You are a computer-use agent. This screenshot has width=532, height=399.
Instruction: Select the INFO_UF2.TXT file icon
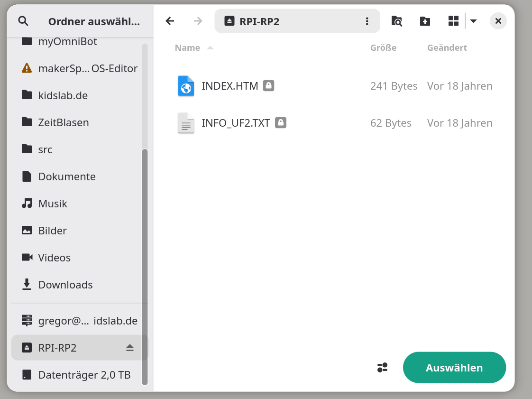click(x=186, y=123)
